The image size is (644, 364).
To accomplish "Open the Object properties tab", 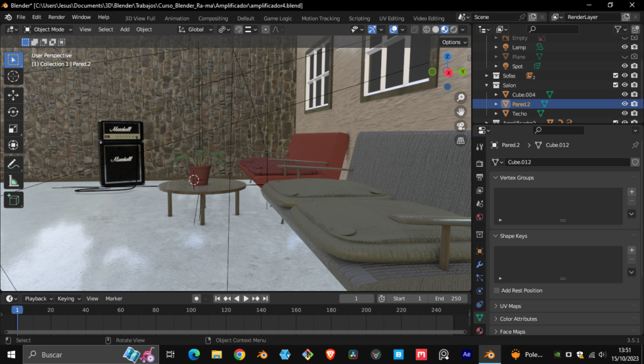I will point(479,251).
